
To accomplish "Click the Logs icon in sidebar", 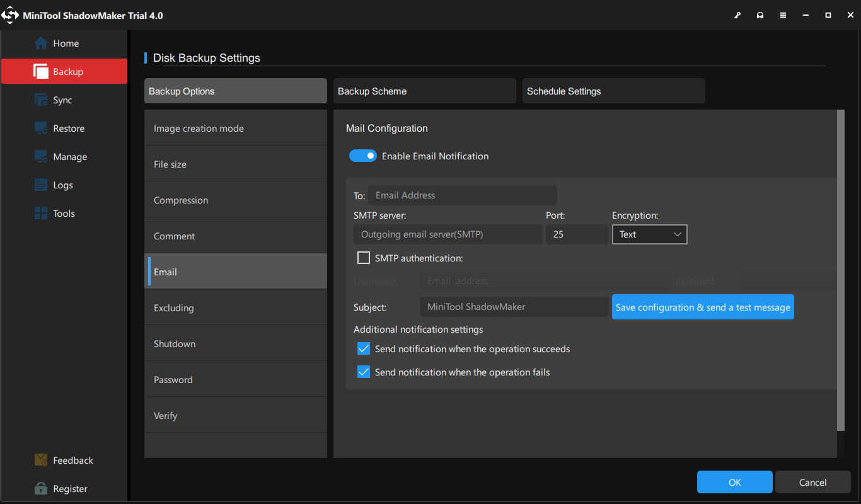I will coord(41,185).
